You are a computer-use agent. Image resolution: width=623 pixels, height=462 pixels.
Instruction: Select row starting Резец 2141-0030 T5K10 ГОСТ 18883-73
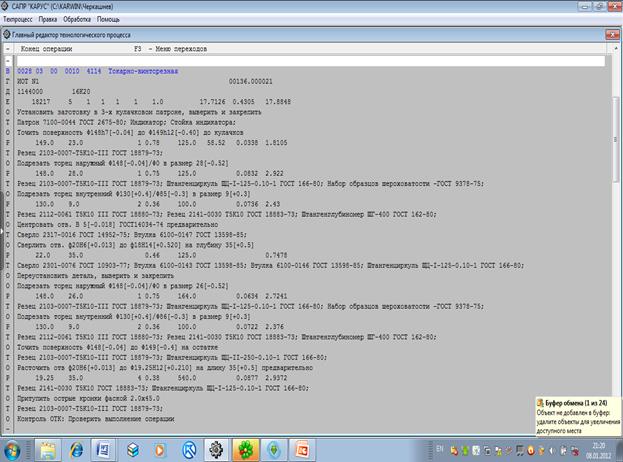[163, 388]
